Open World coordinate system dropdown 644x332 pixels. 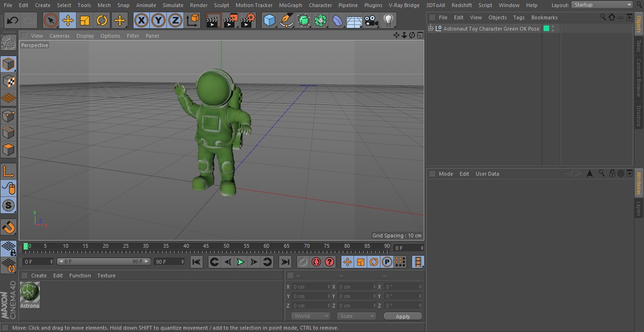click(310, 316)
